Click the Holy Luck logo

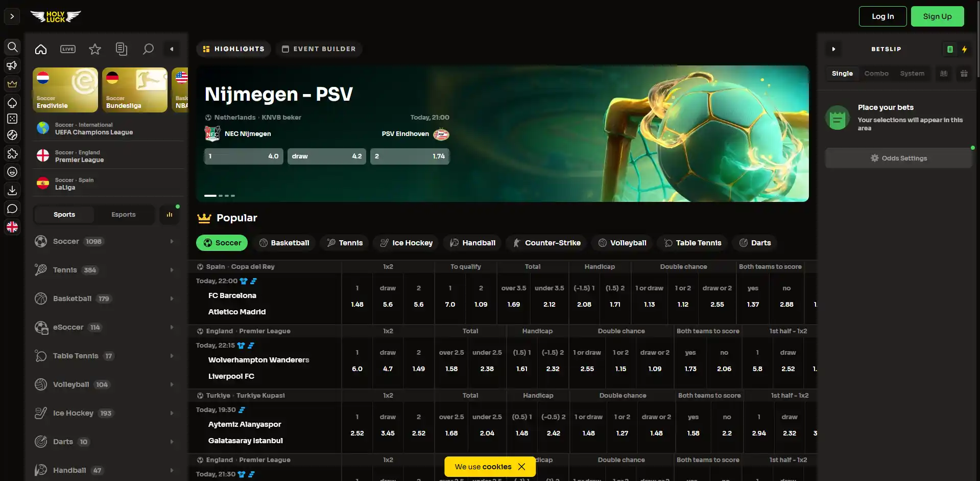[x=56, y=16]
